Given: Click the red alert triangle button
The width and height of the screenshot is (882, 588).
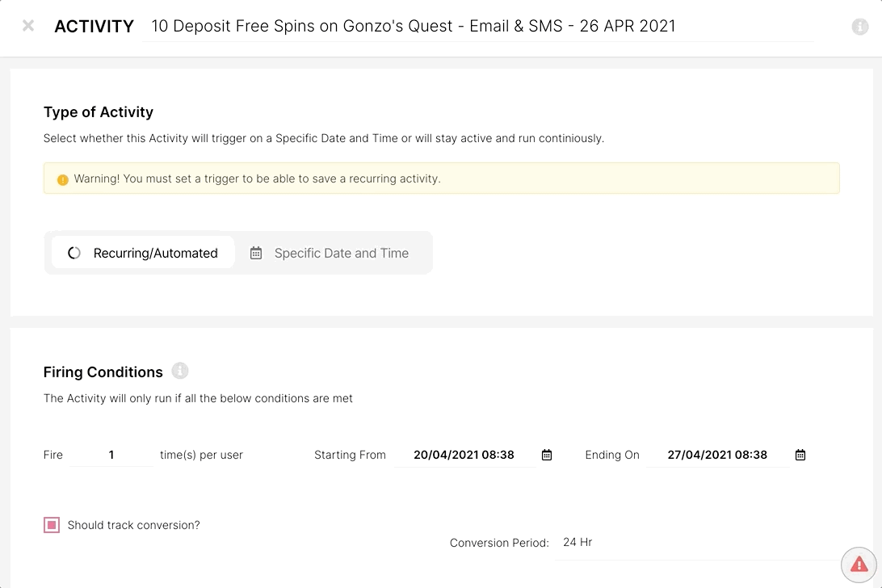Looking at the screenshot, I should (859, 564).
